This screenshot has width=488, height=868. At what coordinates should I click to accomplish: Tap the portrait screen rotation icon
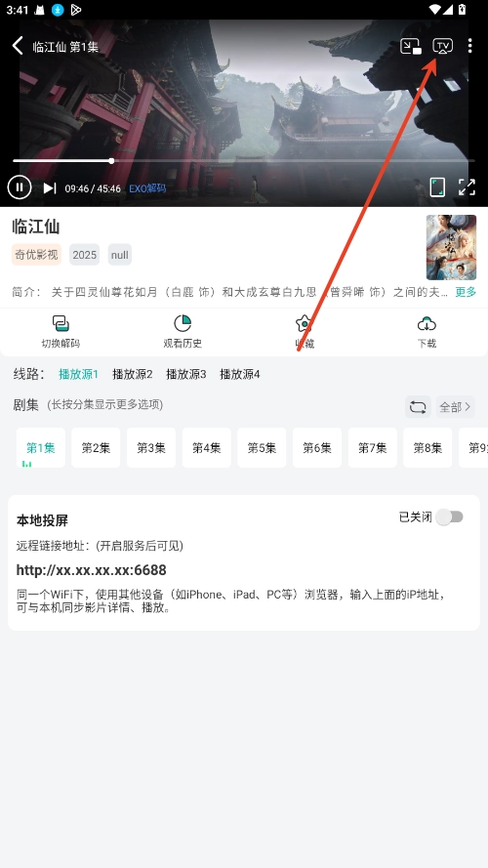click(x=437, y=187)
